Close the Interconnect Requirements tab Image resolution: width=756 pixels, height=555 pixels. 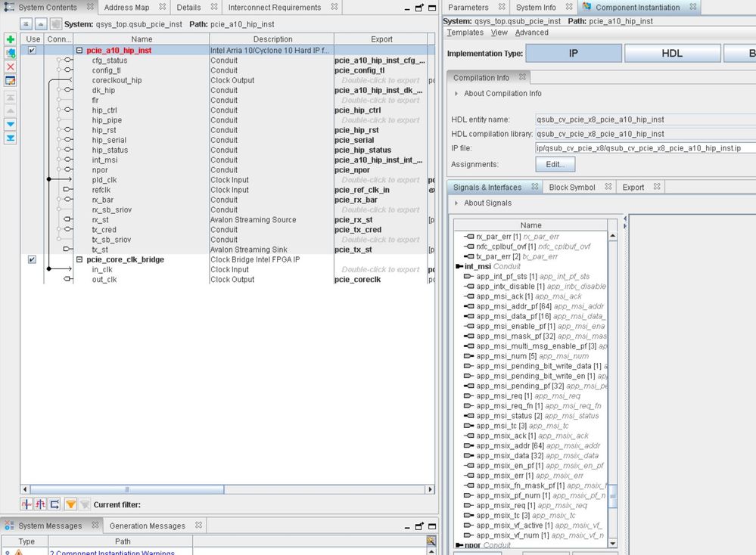334,7
